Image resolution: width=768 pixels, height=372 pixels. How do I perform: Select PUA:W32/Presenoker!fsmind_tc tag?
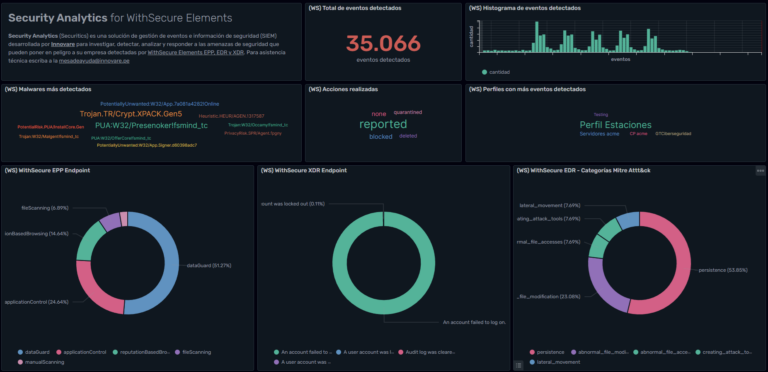pos(151,126)
